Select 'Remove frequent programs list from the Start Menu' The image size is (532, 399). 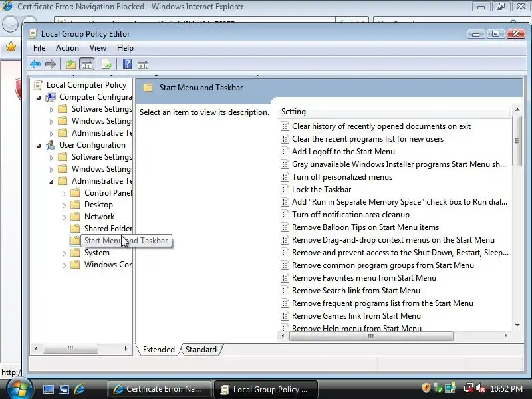(382, 303)
